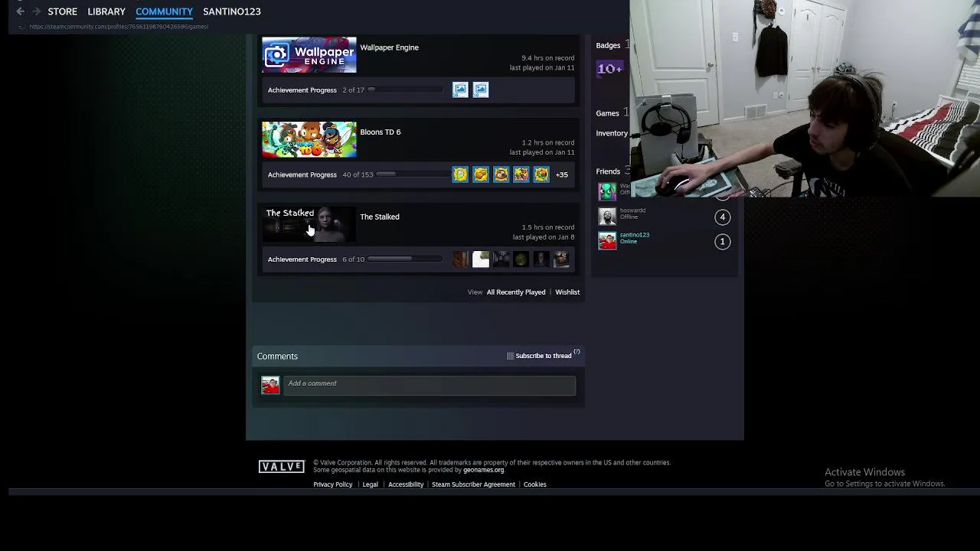Click the santino123 friend name
Viewport: 980px width, 551px height.
tap(635, 235)
